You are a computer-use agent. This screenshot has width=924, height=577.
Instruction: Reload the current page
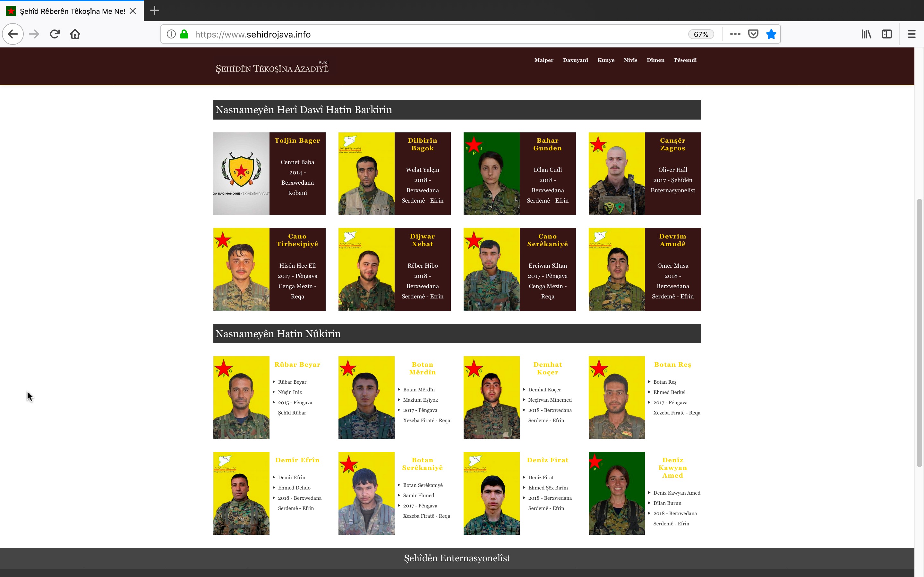pos(55,34)
